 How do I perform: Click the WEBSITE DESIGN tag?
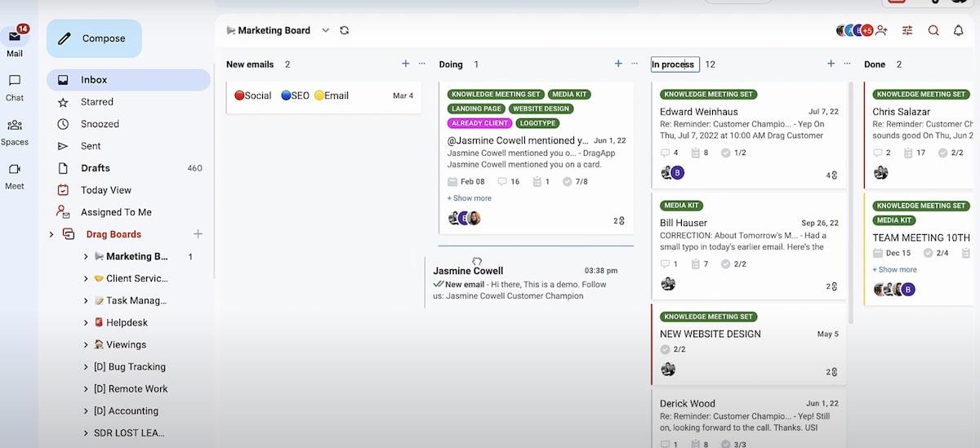pyautogui.click(x=541, y=109)
